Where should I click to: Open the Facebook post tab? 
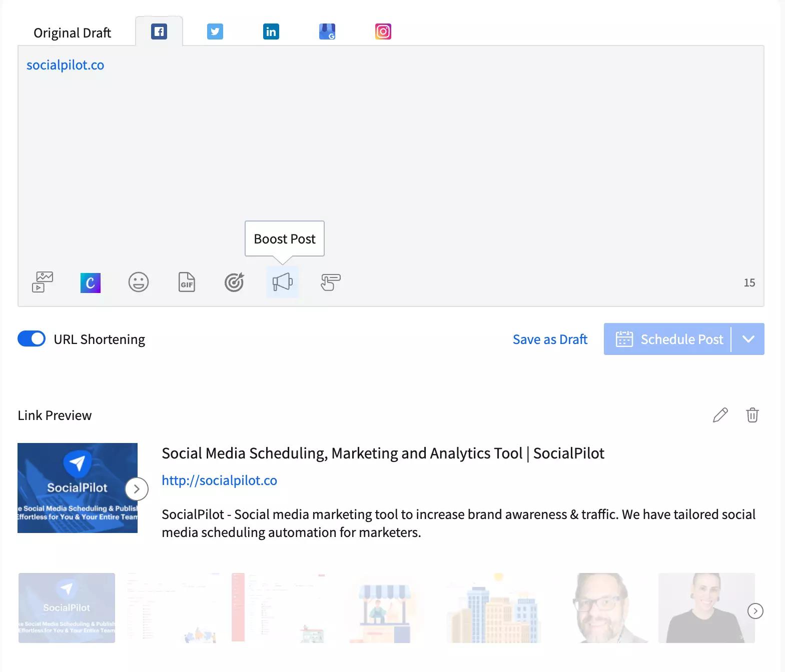[159, 31]
